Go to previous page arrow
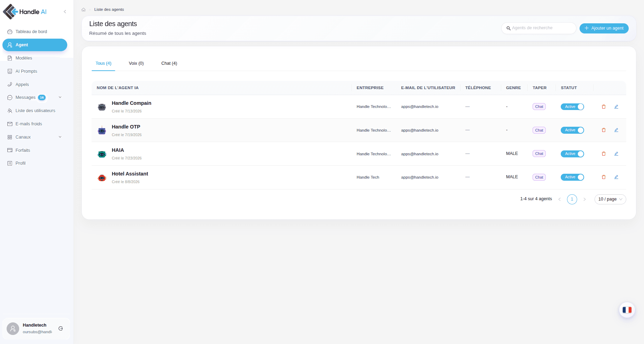644x344 pixels. (x=559, y=199)
